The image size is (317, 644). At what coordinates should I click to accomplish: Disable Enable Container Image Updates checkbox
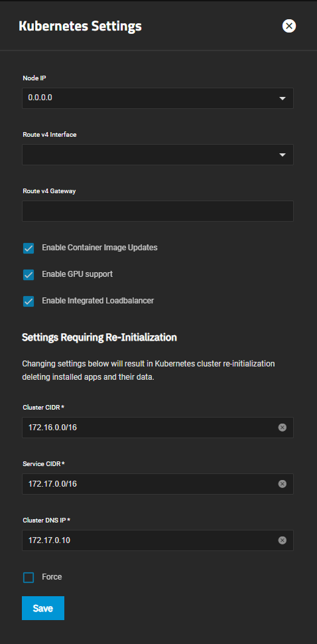pyautogui.click(x=29, y=248)
